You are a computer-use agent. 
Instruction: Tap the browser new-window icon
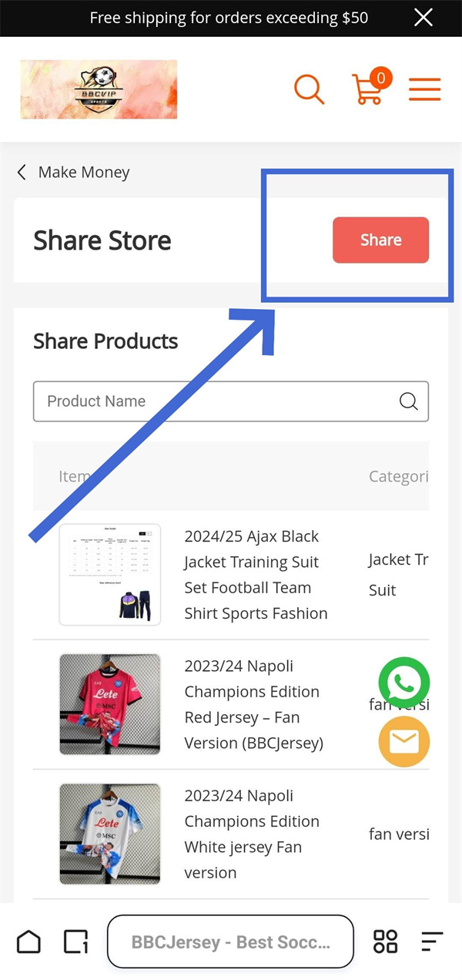pyautogui.click(x=76, y=941)
